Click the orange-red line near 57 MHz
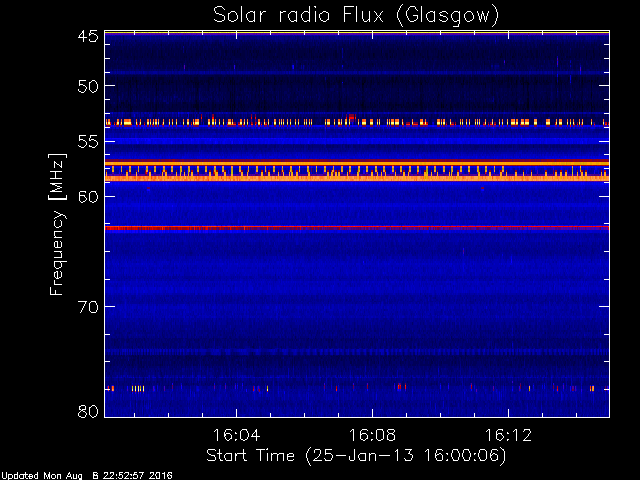Image resolution: width=640 pixels, height=480 pixels. pos(357,163)
